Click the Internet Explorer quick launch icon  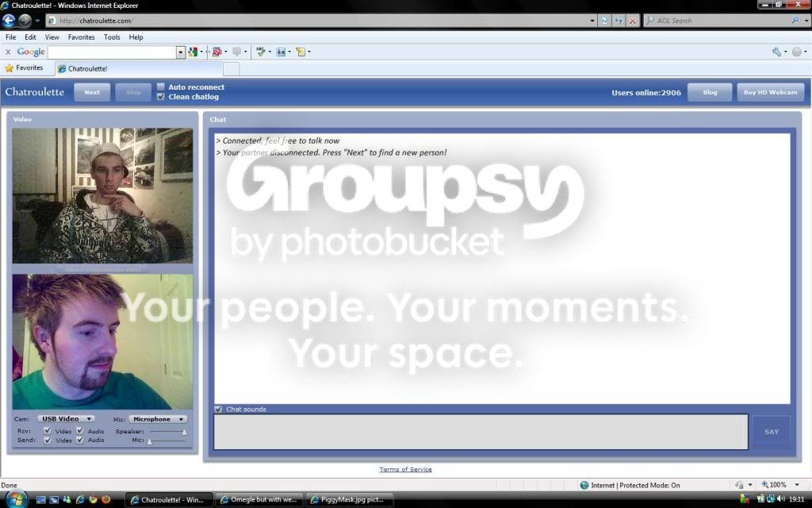(x=80, y=500)
